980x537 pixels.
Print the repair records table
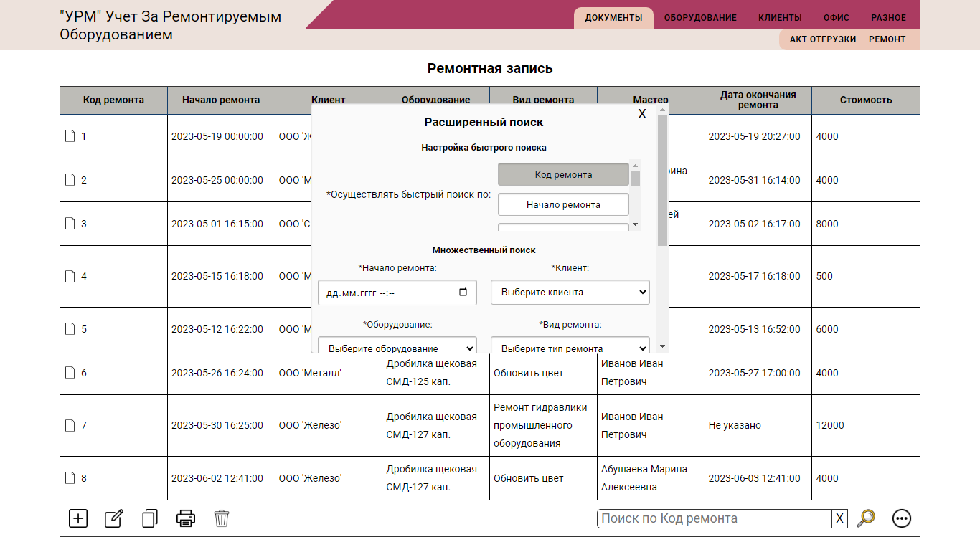pos(186,518)
